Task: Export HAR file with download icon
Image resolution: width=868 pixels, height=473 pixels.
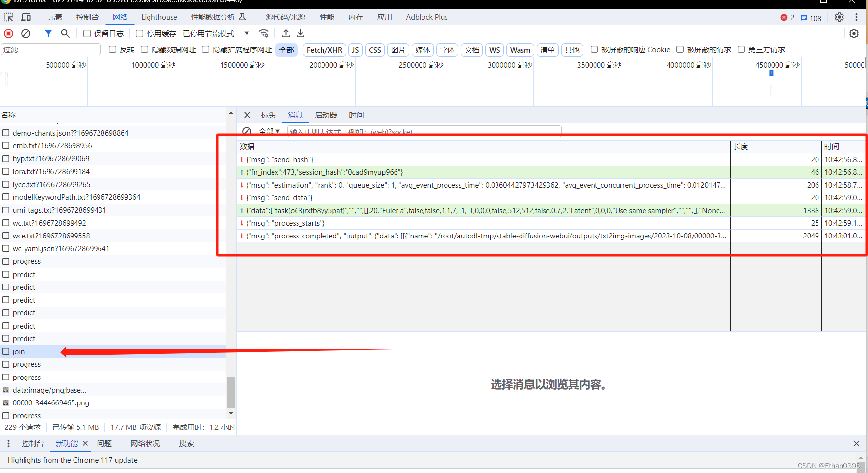Action: pyautogui.click(x=301, y=33)
